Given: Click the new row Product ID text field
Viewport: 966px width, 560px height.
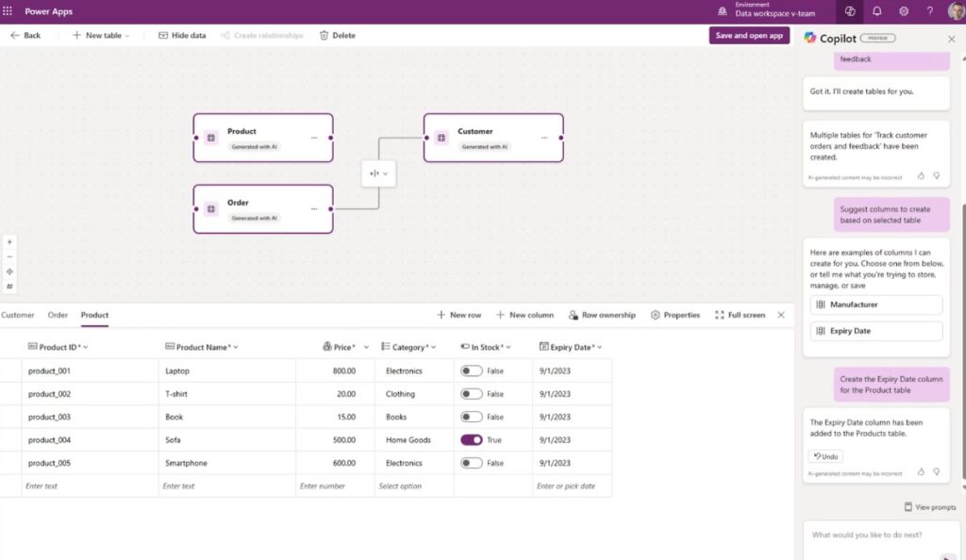Looking at the screenshot, I should pos(90,486).
